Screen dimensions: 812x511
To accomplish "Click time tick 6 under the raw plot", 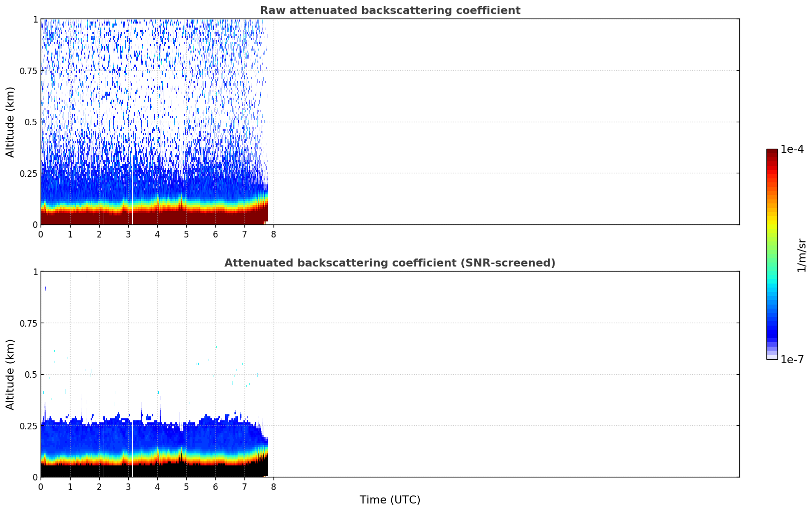I will (x=215, y=234).
